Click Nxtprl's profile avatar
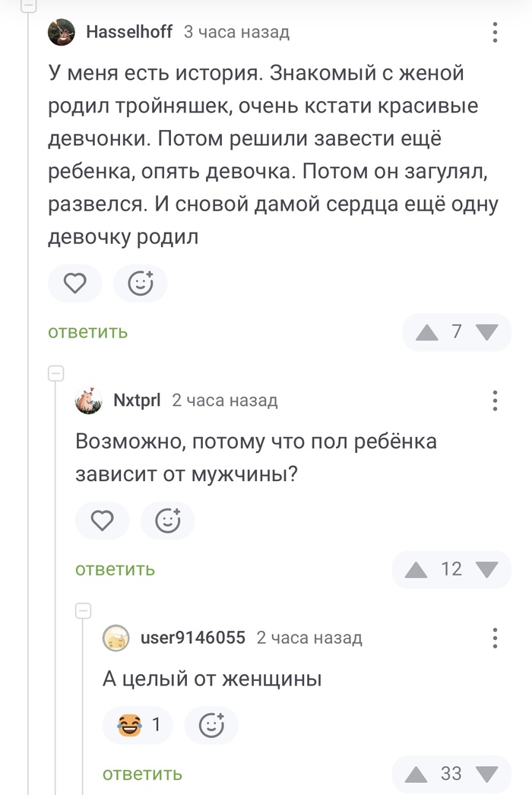The image size is (532, 795). point(89,400)
